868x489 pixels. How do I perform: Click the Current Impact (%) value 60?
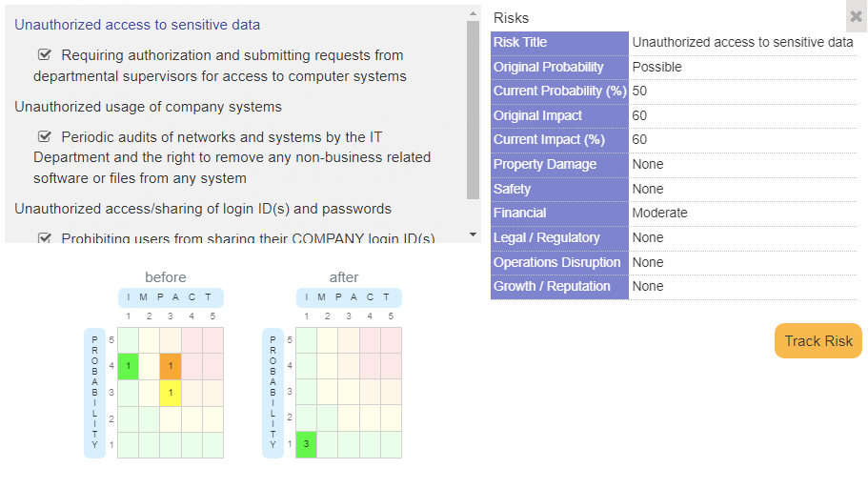pyautogui.click(x=640, y=139)
